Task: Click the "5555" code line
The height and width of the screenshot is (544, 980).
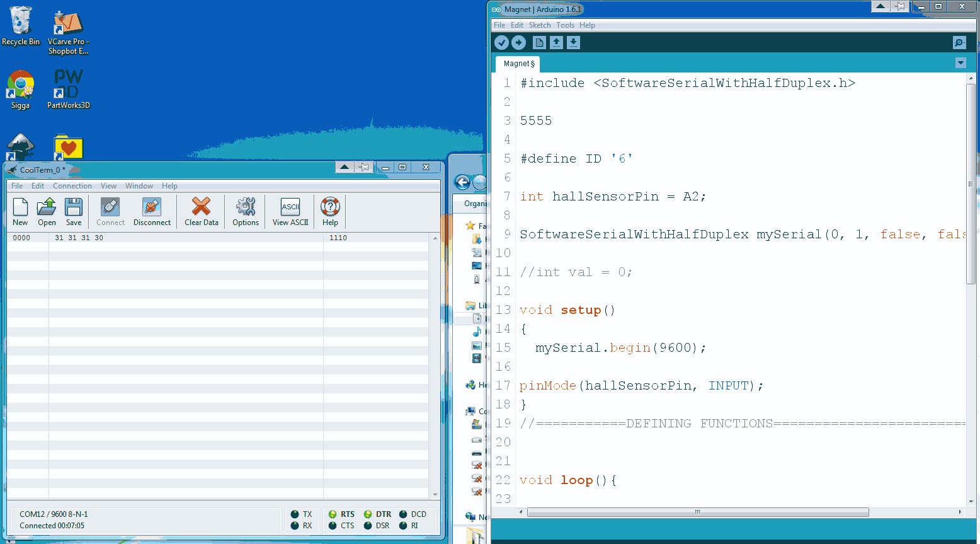Action: pyautogui.click(x=536, y=121)
